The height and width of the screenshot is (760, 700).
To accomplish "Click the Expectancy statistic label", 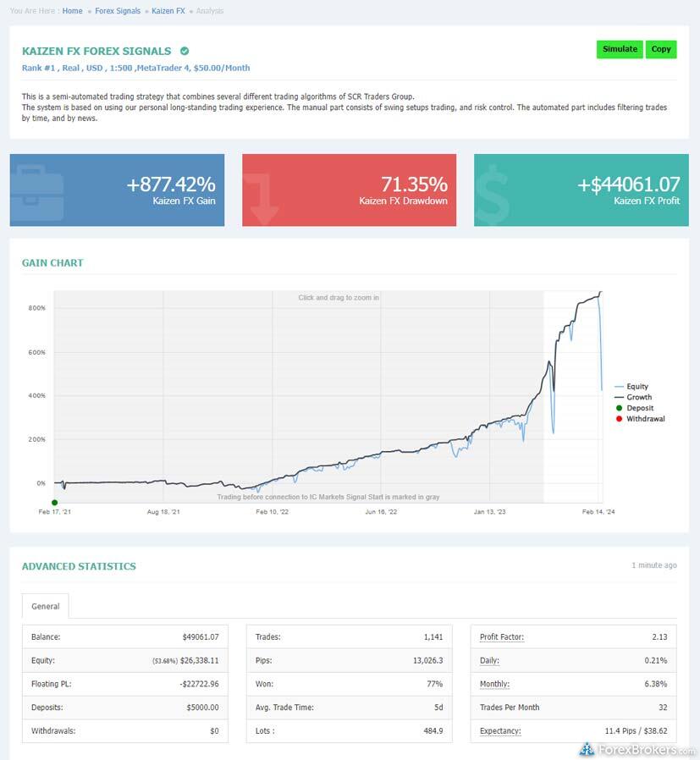I will coord(499,730).
